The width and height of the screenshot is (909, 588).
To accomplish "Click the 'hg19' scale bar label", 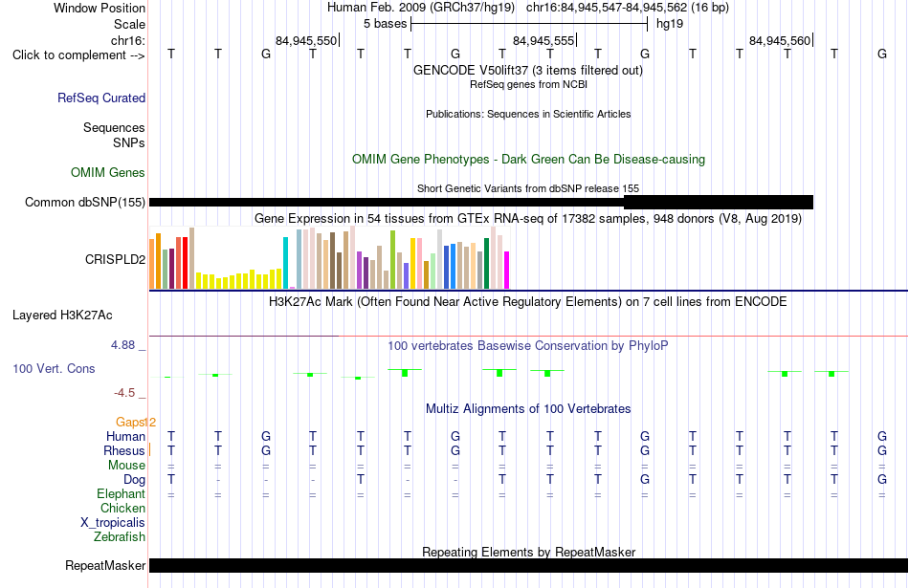I will pos(670,24).
